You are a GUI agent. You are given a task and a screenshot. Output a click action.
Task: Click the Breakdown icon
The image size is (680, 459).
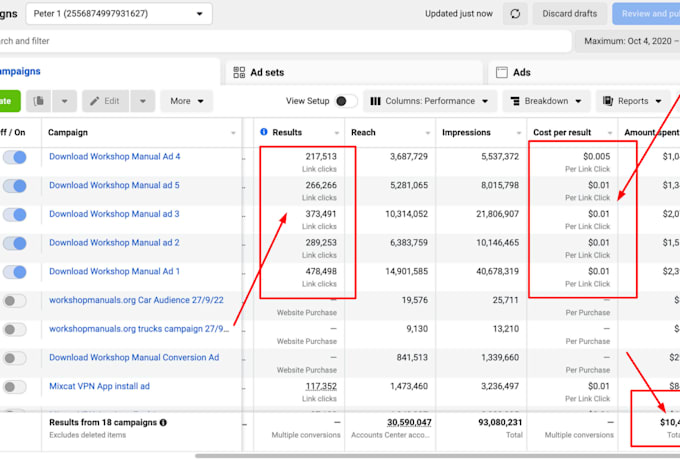tap(515, 101)
